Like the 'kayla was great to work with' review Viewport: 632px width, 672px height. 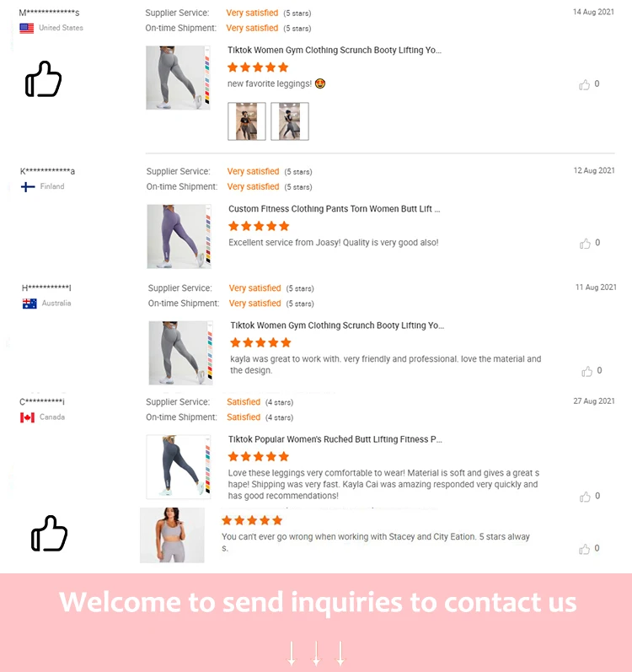coord(587,371)
